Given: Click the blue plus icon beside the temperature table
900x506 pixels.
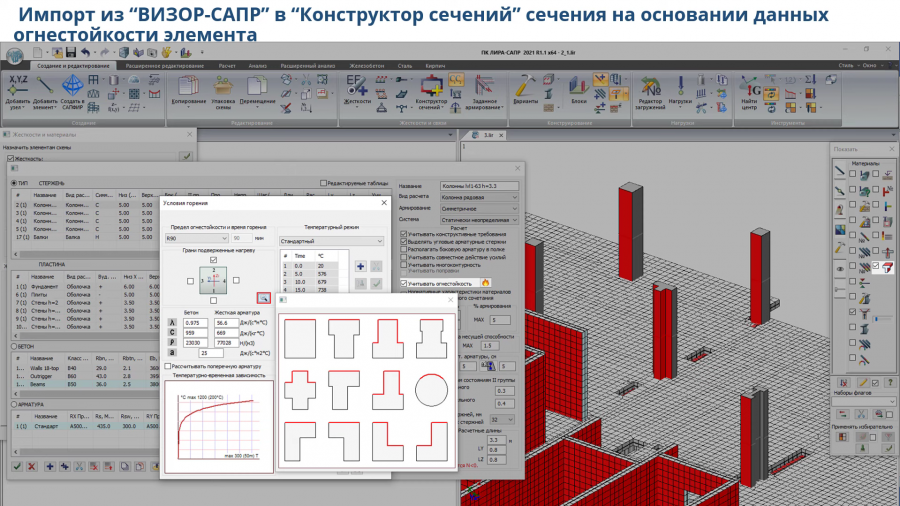Looking at the screenshot, I should tap(361, 266).
